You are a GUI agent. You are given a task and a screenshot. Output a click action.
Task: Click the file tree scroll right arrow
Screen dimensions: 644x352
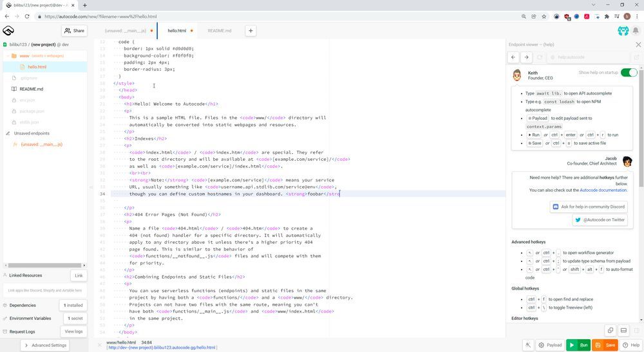tap(84, 265)
